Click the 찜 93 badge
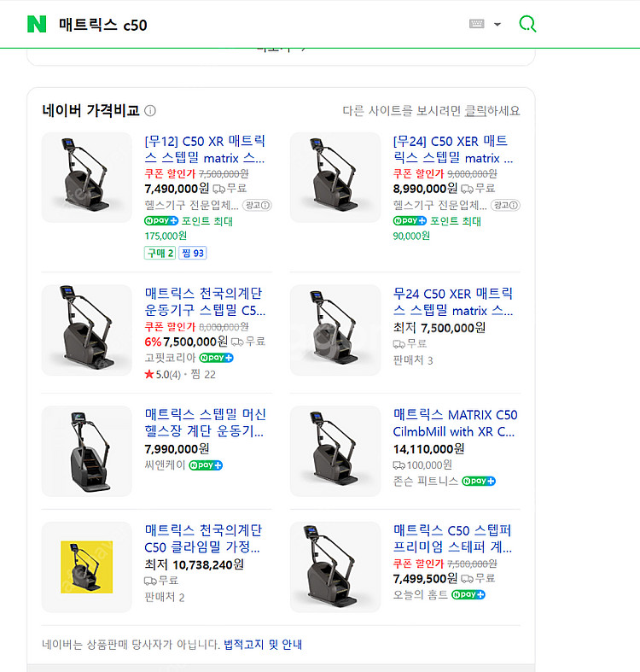 click(192, 253)
